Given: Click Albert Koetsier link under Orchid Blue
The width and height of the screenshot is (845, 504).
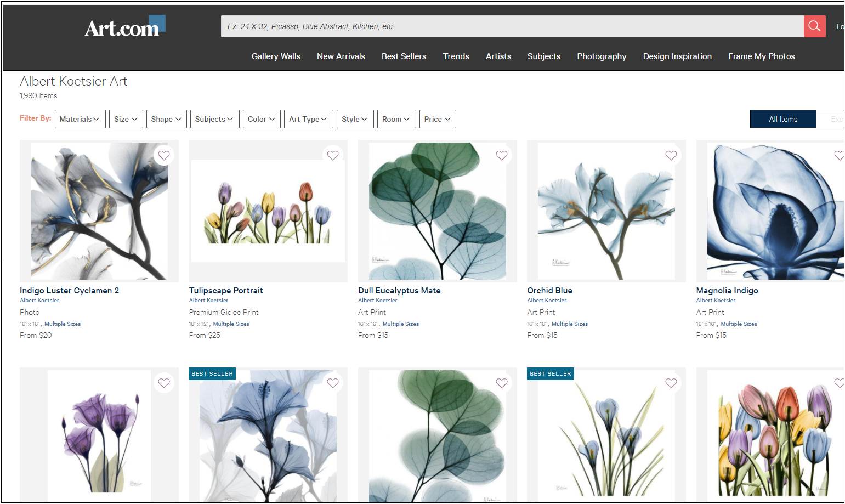Looking at the screenshot, I should point(546,301).
